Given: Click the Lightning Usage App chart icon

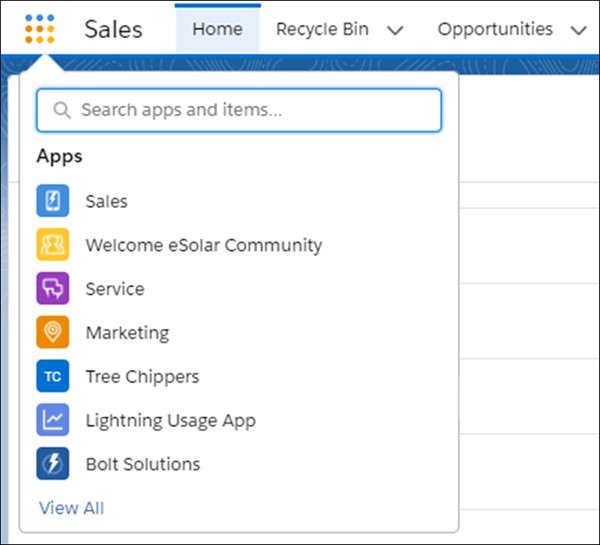Looking at the screenshot, I should [x=53, y=419].
